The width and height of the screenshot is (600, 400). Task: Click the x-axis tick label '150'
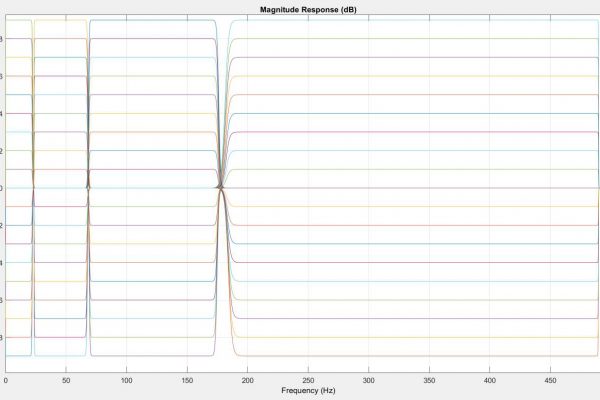click(187, 380)
